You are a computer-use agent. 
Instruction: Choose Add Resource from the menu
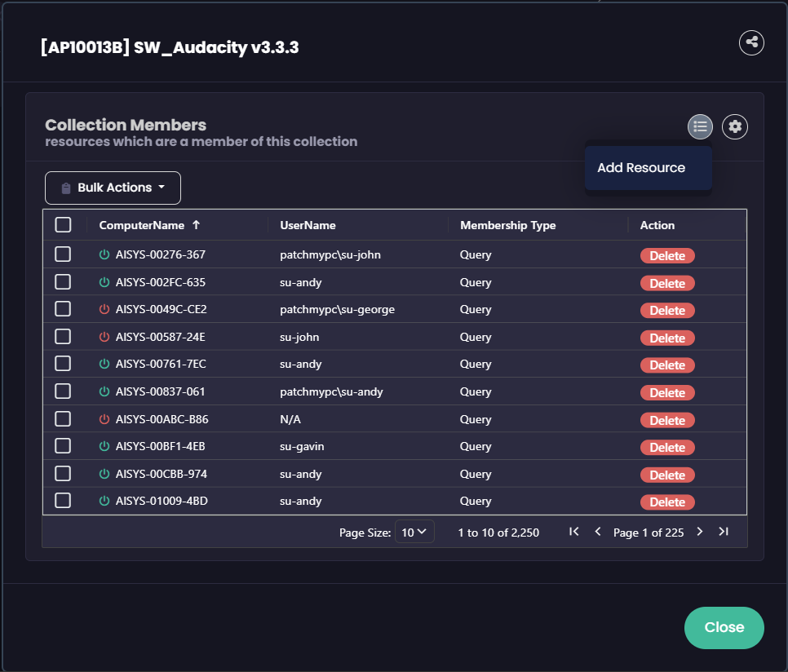641,168
